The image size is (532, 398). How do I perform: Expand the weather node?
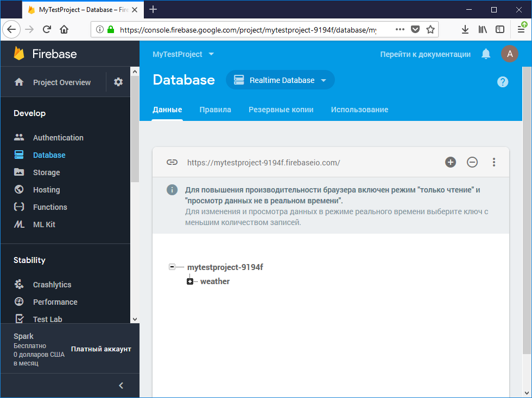(190, 281)
